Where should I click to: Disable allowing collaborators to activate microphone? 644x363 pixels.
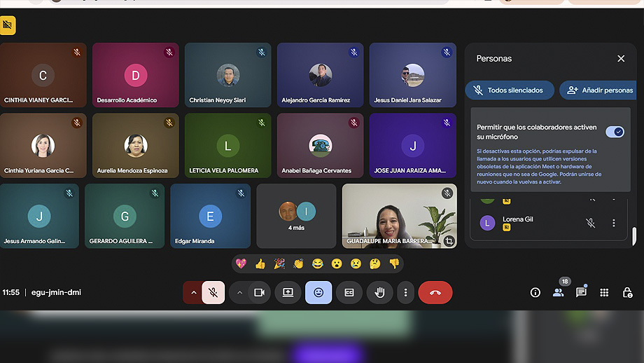615,132
